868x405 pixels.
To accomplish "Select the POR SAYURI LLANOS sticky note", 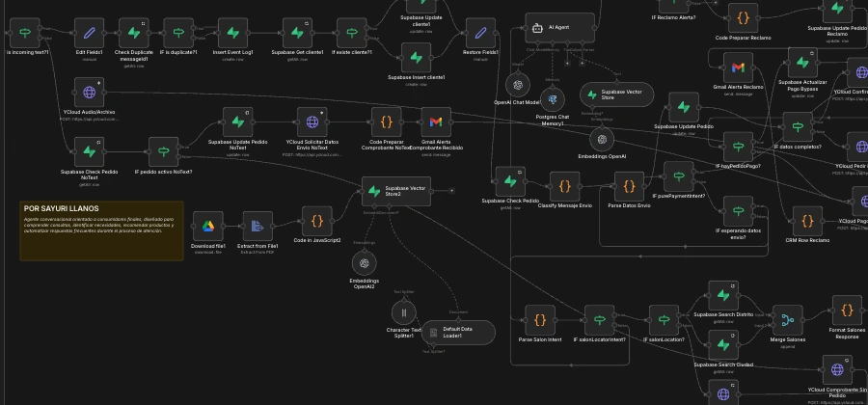I will [101, 230].
